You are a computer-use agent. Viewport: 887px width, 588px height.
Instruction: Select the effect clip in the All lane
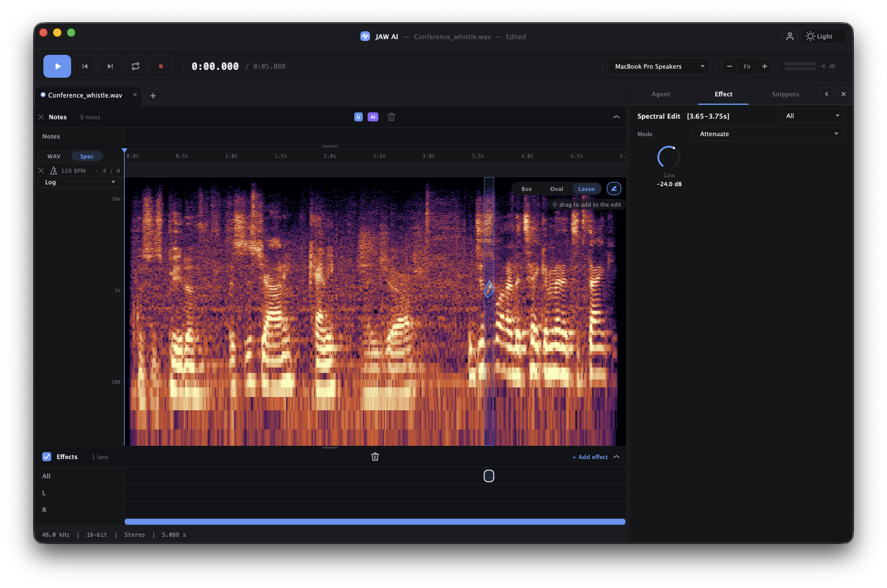click(x=489, y=476)
